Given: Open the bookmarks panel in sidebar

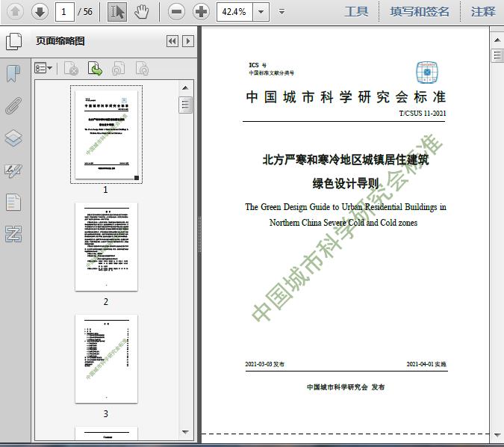Looking at the screenshot, I should point(13,73).
